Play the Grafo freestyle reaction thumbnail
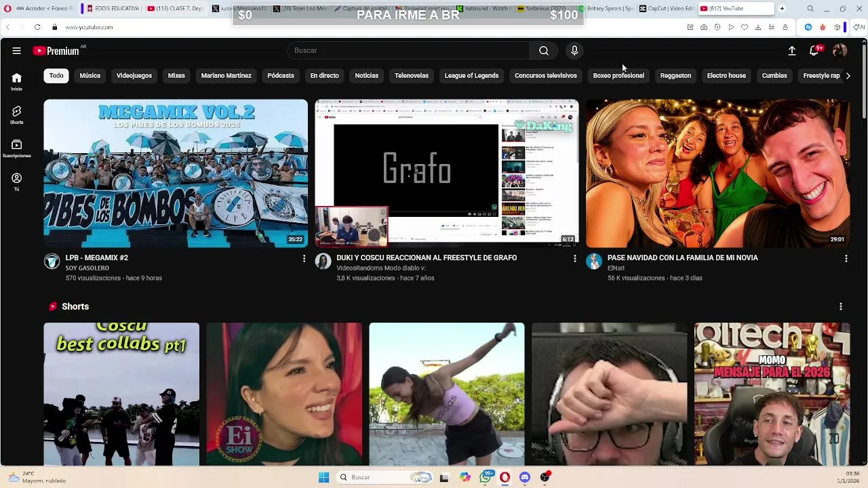 point(447,174)
